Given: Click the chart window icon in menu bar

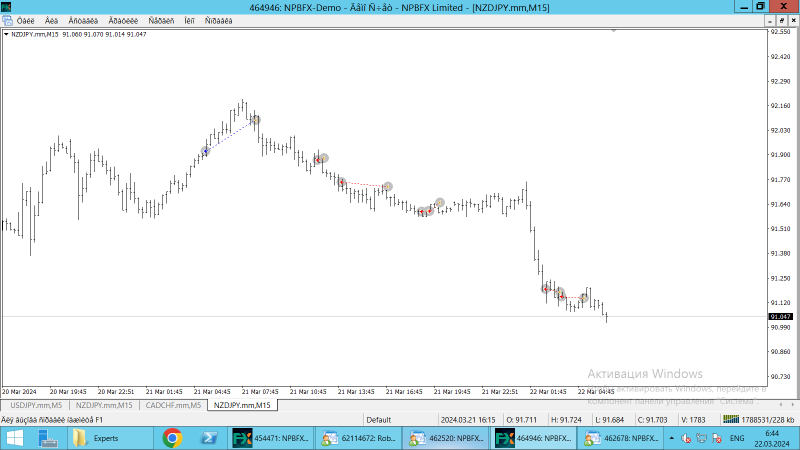Looking at the screenshot, I should point(7,21).
